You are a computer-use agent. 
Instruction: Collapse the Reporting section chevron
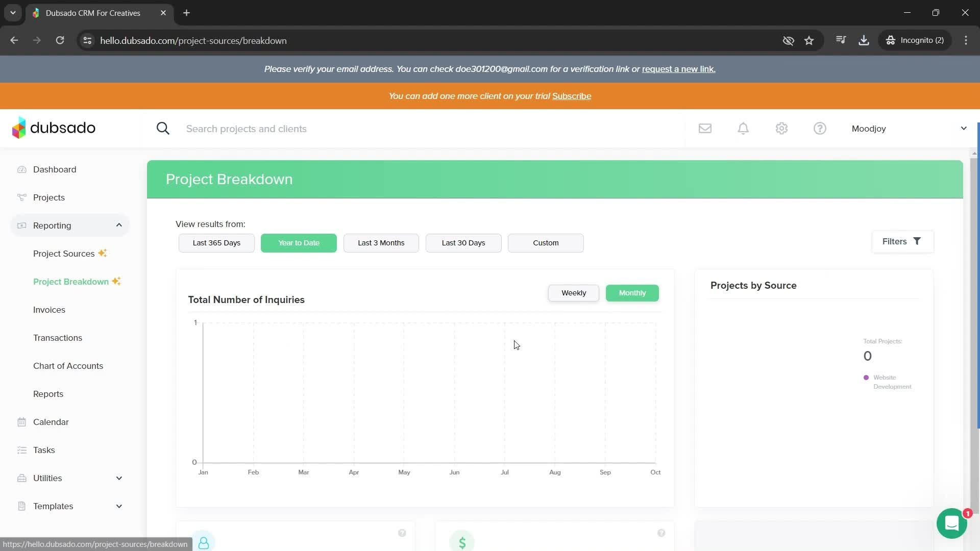(x=119, y=225)
